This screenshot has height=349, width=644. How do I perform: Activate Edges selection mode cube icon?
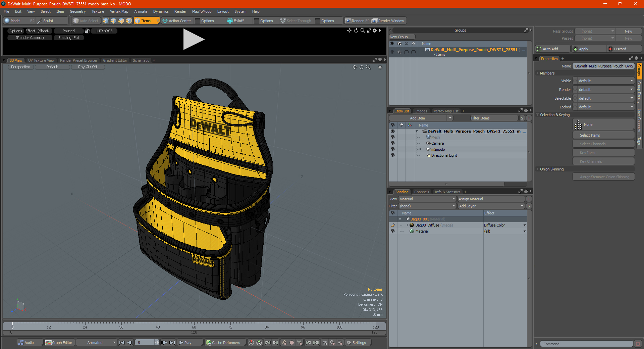pyautogui.click(x=113, y=21)
